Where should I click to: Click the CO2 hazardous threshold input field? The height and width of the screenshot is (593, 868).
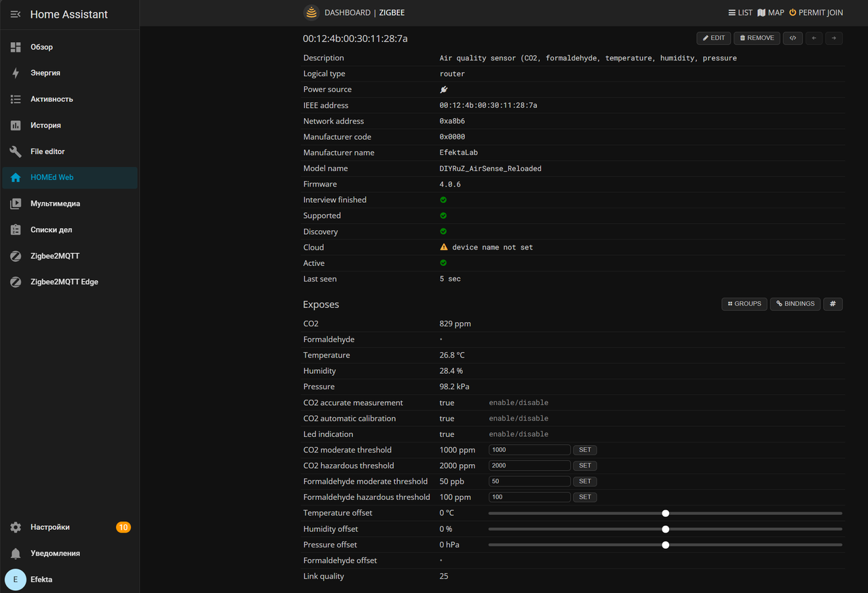[x=529, y=465]
